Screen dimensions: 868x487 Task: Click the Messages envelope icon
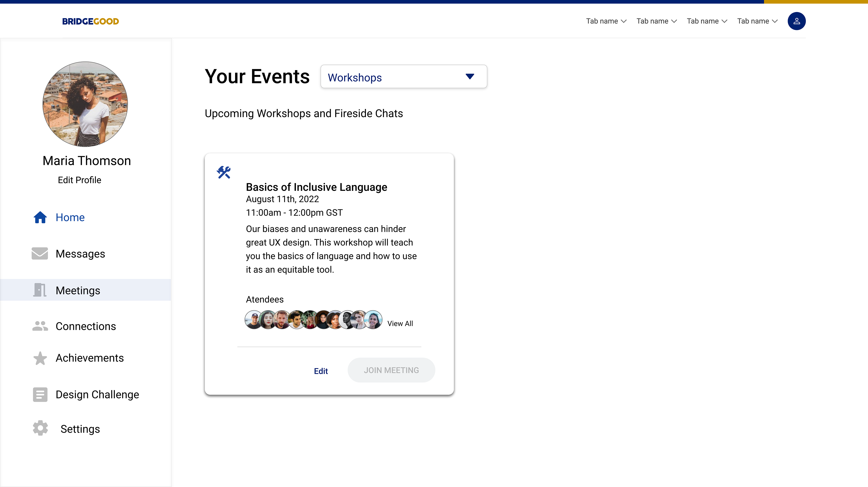tap(40, 253)
